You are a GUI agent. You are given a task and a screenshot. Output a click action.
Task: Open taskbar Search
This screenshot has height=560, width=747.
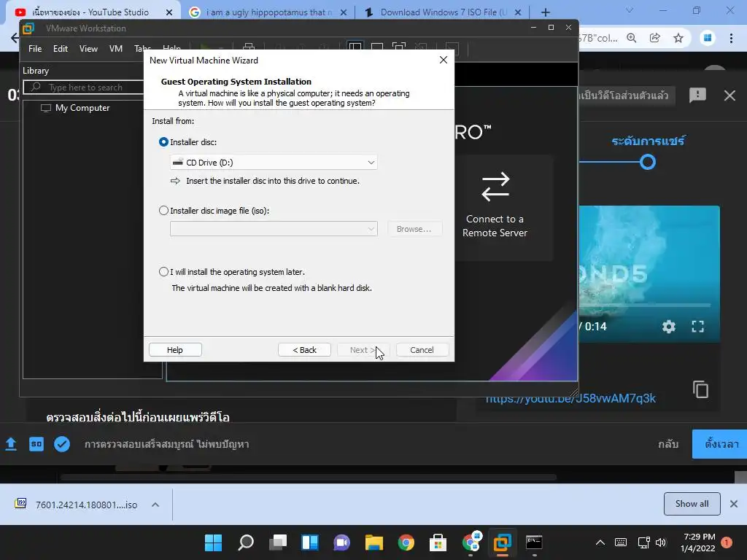(246, 542)
